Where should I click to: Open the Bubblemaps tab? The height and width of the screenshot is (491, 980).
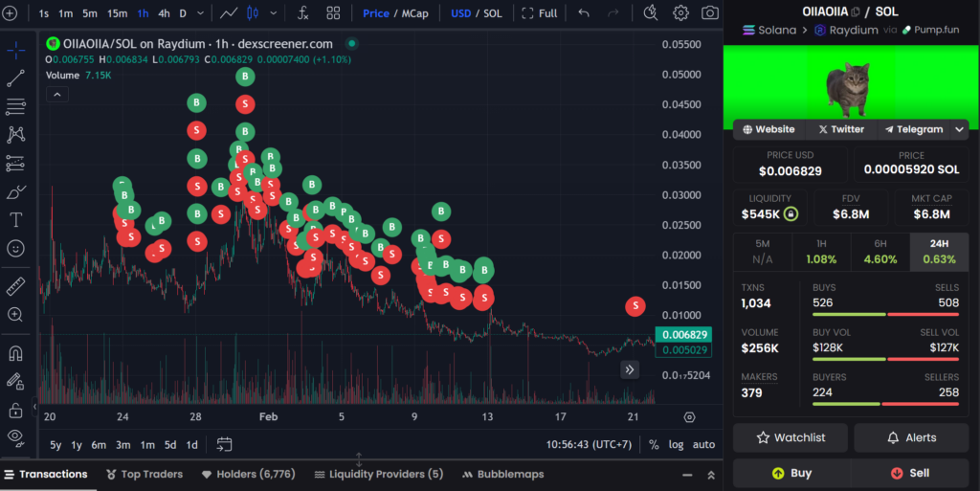click(x=502, y=474)
